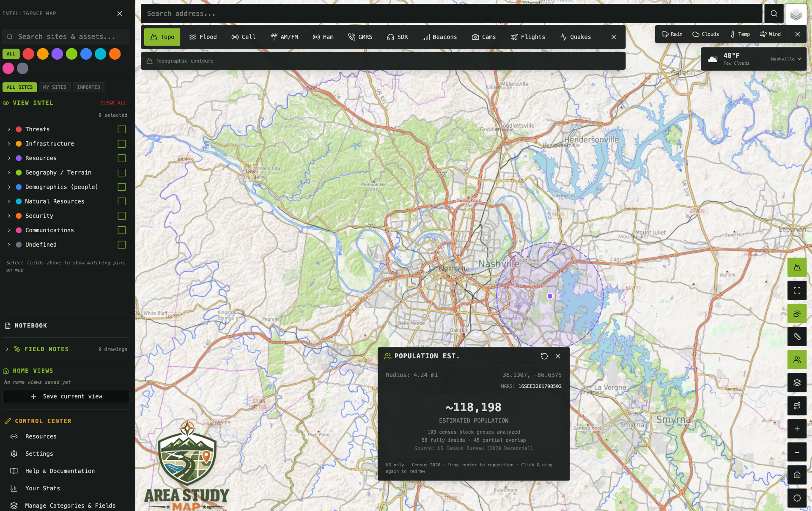Show Cell towers layer
Screen dimensions: 812x511
point(243,37)
